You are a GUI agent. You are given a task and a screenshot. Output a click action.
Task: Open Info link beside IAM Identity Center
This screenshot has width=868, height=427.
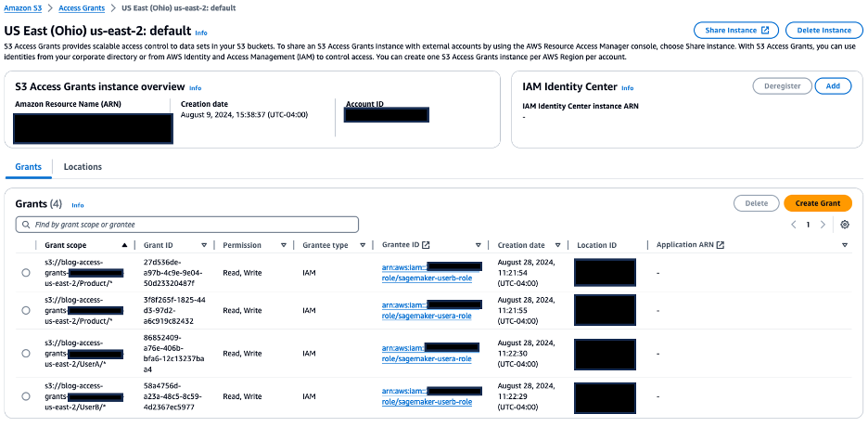pyautogui.click(x=627, y=87)
